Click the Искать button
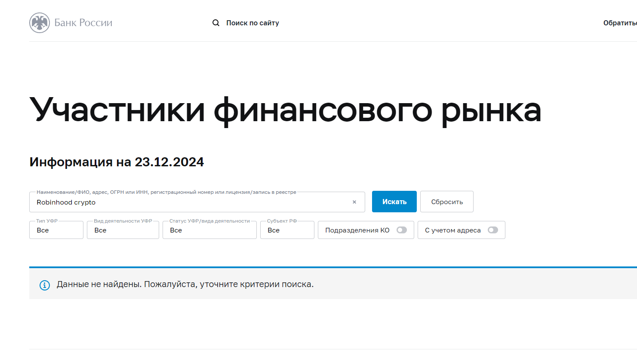 (x=394, y=202)
